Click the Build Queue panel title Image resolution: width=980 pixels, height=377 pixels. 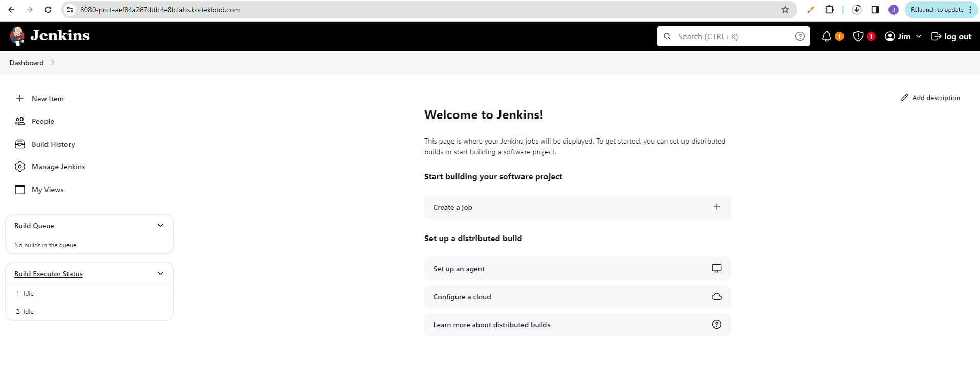[x=34, y=226]
